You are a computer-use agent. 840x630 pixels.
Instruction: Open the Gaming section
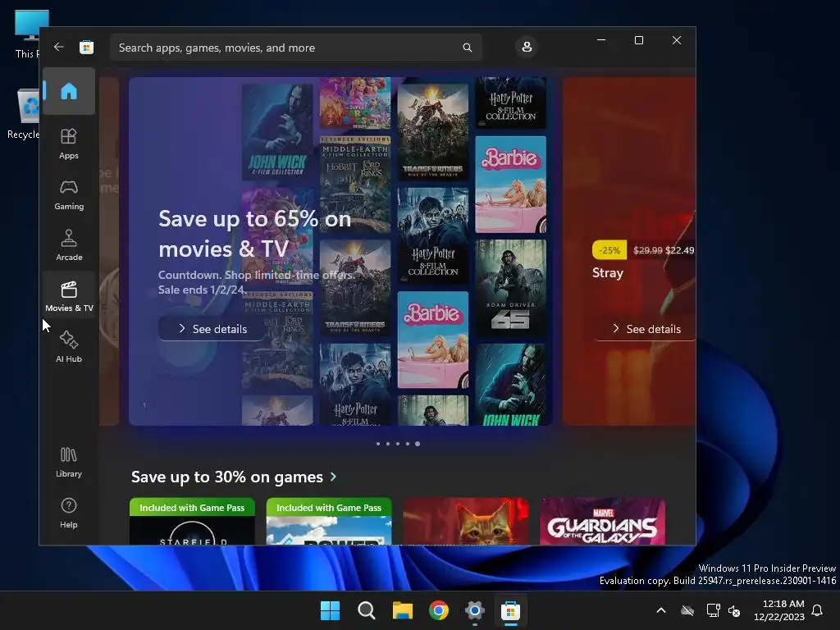(x=69, y=194)
